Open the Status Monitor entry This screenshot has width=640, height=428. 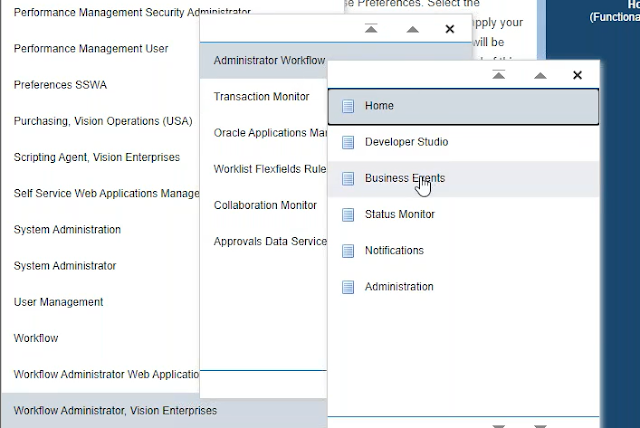(x=463, y=215)
